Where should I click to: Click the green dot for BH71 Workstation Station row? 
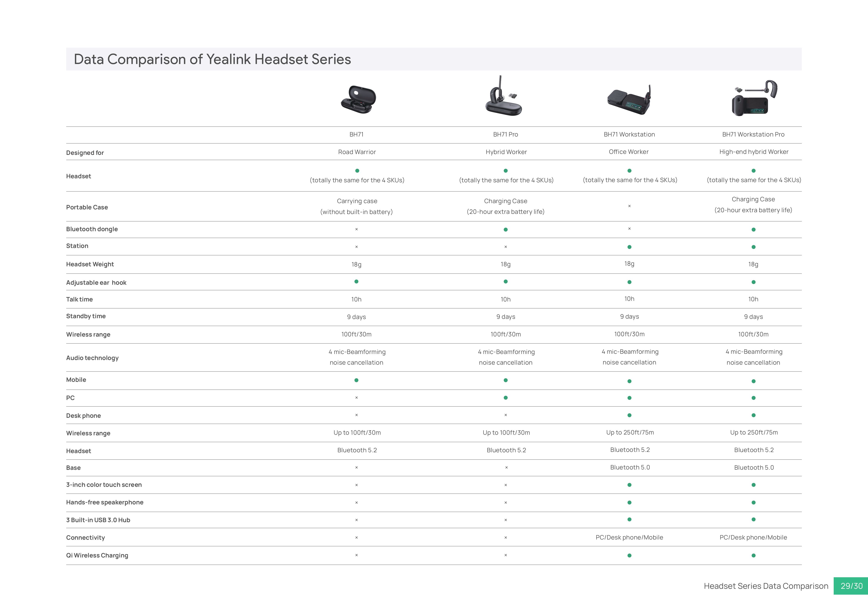pyautogui.click(x=629, y=247)
